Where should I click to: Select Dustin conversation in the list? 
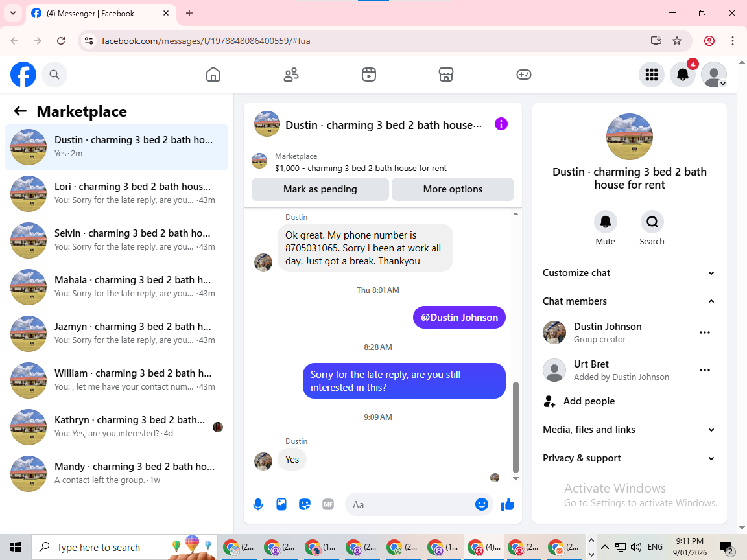click(x=117, y=147)
